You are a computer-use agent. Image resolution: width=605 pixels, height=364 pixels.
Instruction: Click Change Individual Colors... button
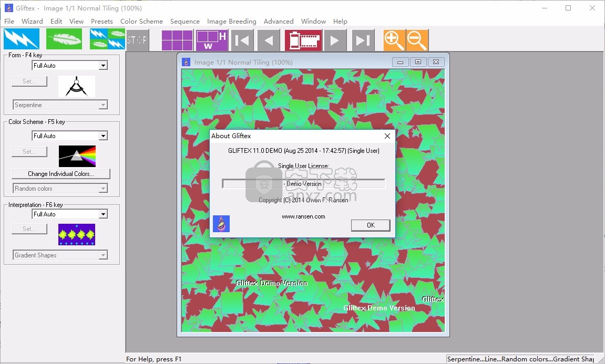click(x=61, y=174)
